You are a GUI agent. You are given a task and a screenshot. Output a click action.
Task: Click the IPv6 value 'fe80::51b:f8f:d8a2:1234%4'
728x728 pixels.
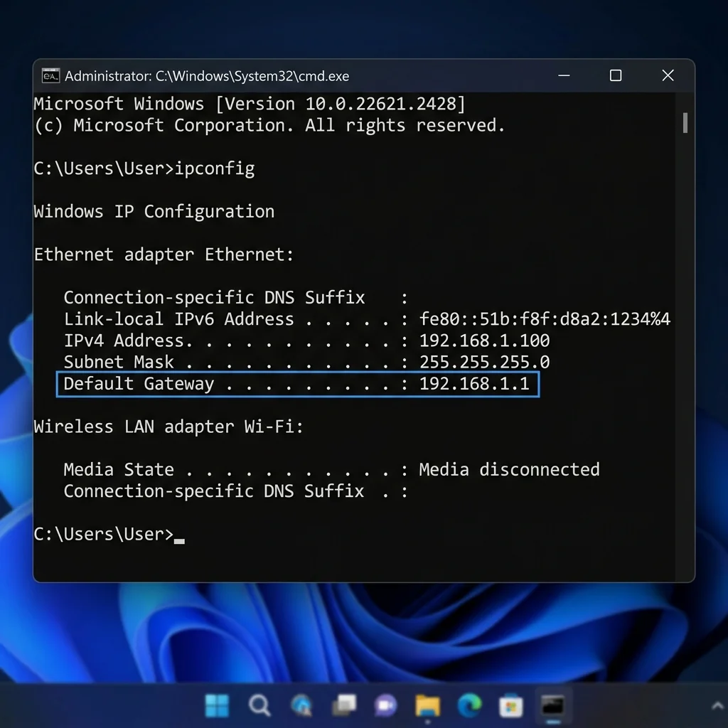(545, 319)
